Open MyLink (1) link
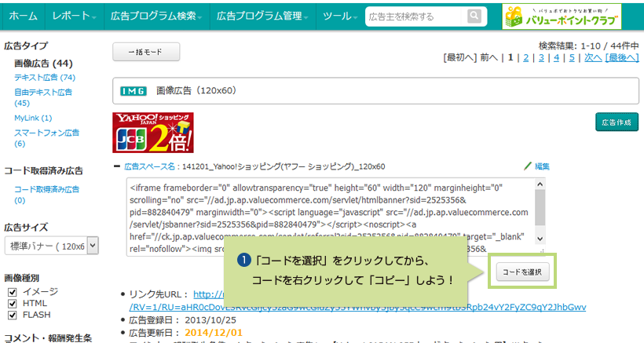 click(33, 119)
